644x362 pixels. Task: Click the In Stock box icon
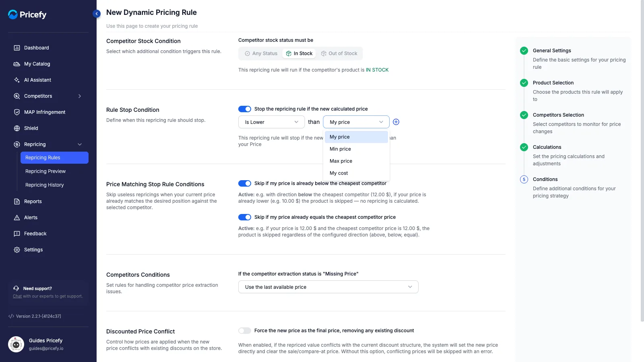pos(289,53)
